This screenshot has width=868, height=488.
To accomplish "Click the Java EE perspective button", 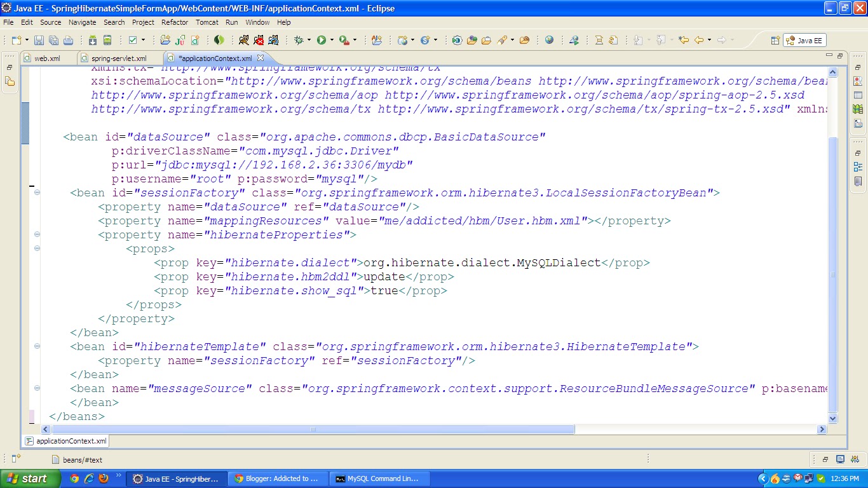I will (x=805, y=39).
